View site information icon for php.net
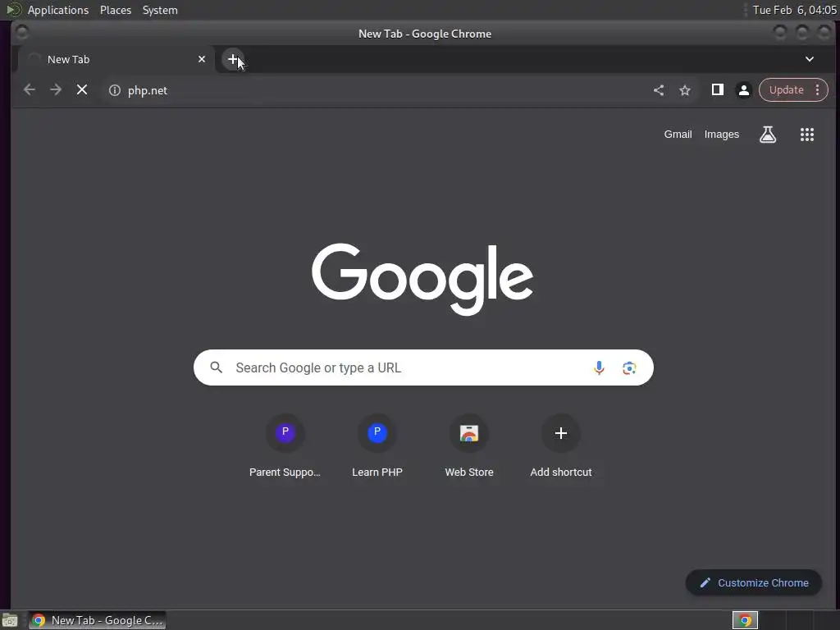840x630 pixels. pyautogui.click(x=115, y=90)
